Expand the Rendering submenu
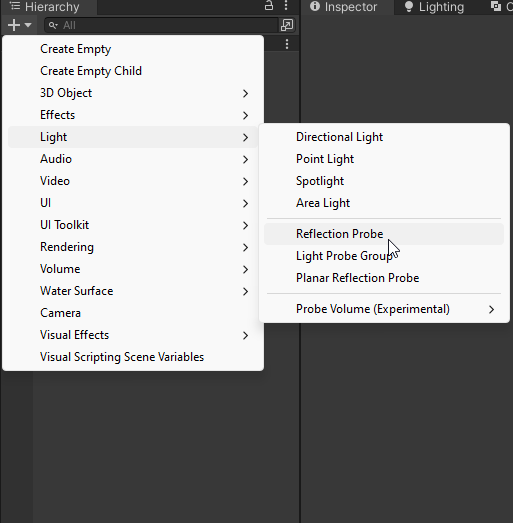 coord(133,247)
